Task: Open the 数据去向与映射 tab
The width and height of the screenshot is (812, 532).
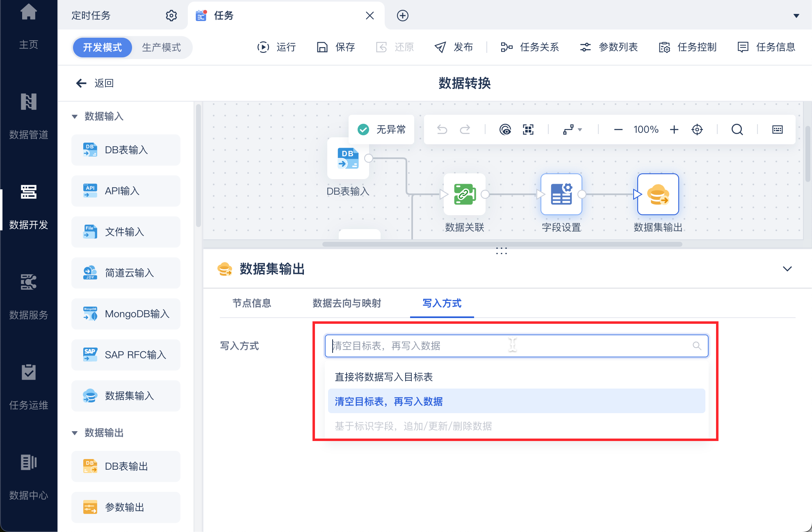Action: coord(347,303)
